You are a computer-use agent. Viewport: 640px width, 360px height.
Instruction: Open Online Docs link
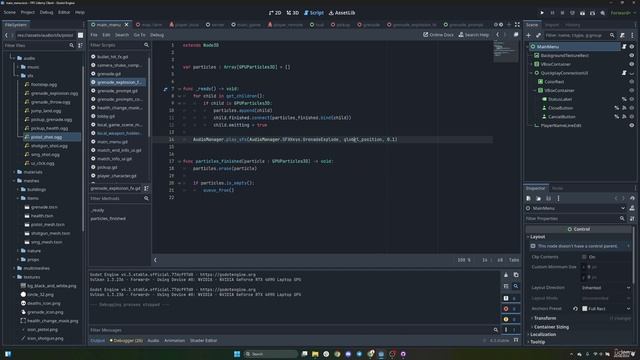point(438,35)
